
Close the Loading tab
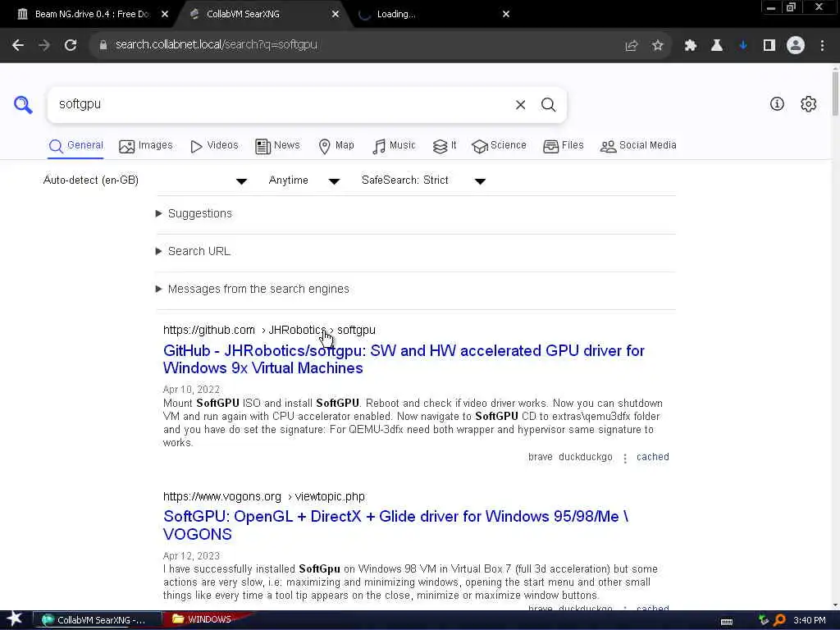[x=506, y=14]
